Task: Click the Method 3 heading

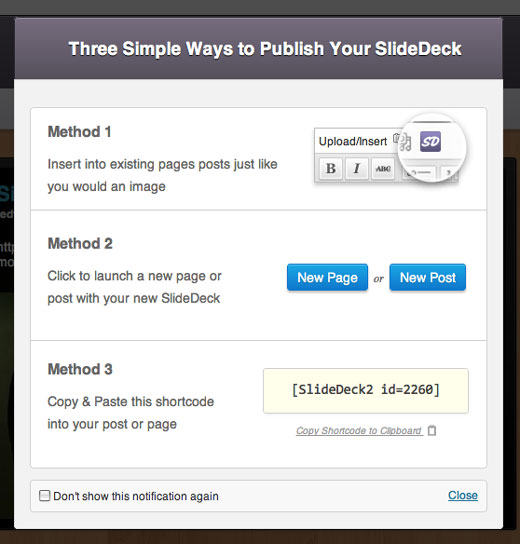Action: pos(80,369)
